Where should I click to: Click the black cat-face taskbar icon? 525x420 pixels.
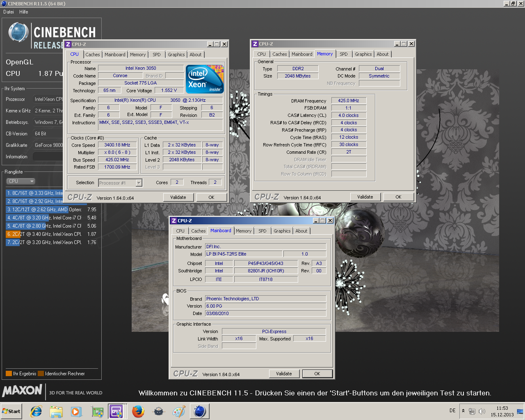tap(159, 411)
